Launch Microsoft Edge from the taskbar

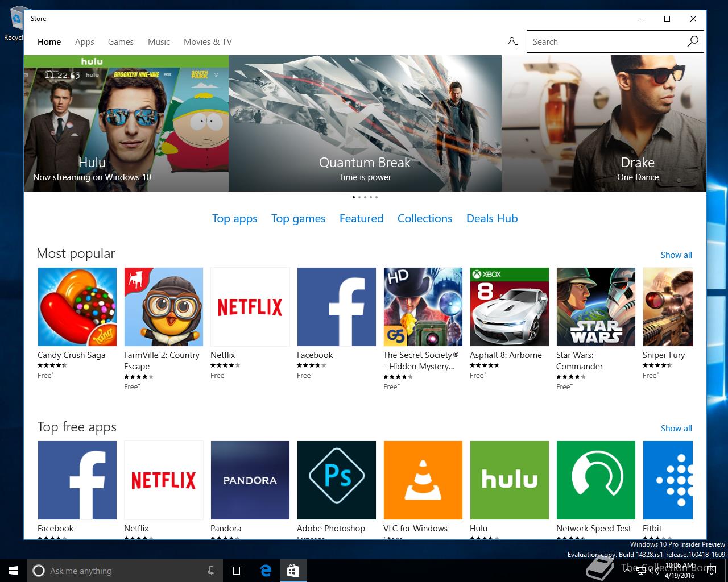(x=266, y=571)
